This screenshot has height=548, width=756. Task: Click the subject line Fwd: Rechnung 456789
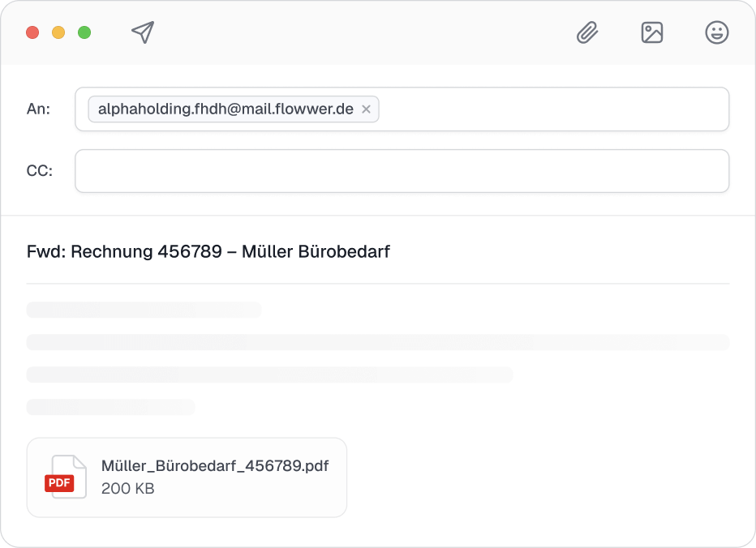(x=208, y=251)
